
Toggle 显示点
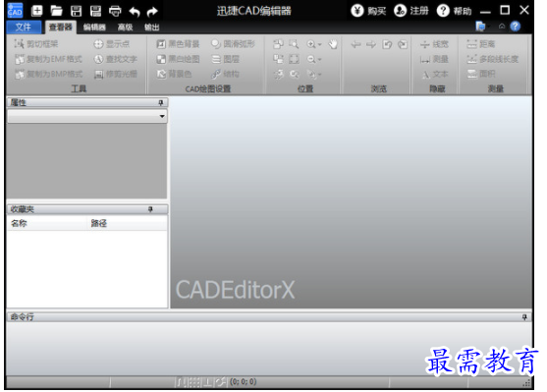(112, 44)
